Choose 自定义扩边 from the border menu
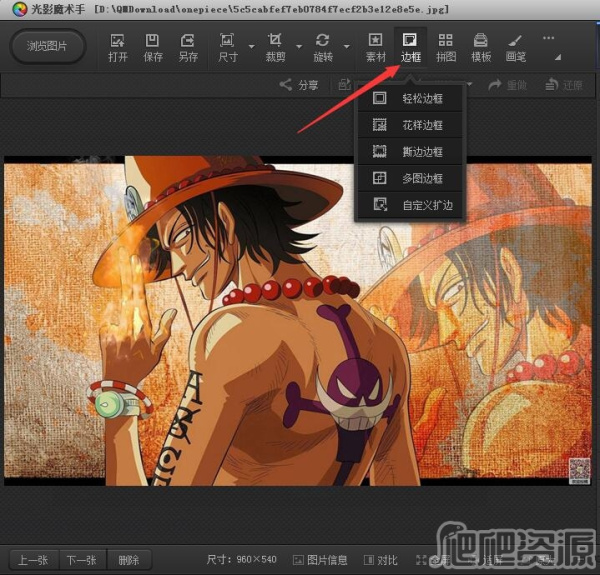The image size is (600, 575). [x=410, y=205]
